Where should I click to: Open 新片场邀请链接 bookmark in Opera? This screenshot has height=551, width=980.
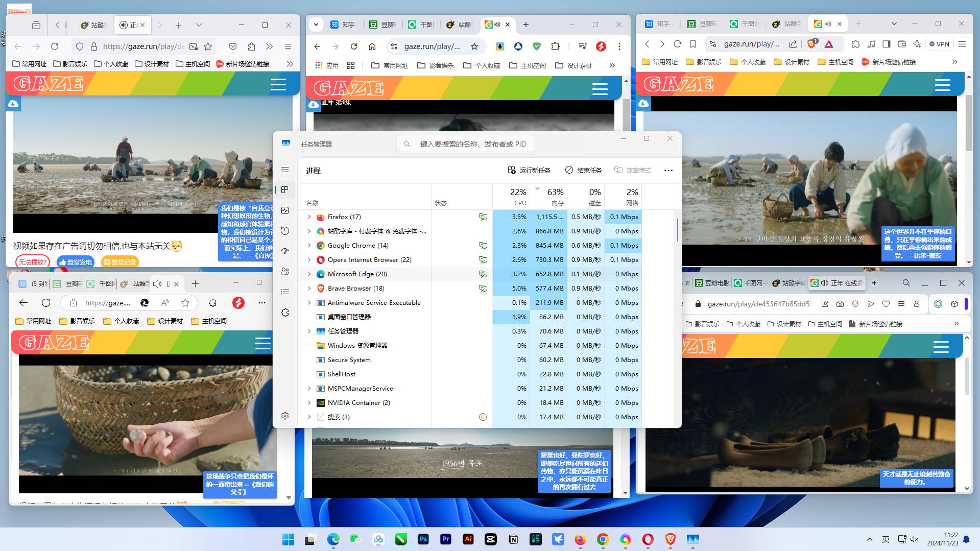coord(875,324)
